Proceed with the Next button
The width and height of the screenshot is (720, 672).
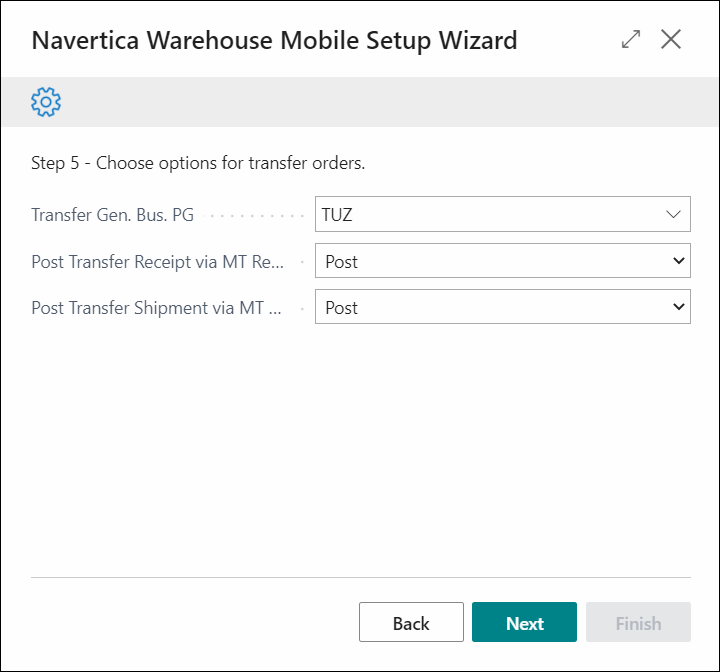pyautogui.click(x=524, y=622)
